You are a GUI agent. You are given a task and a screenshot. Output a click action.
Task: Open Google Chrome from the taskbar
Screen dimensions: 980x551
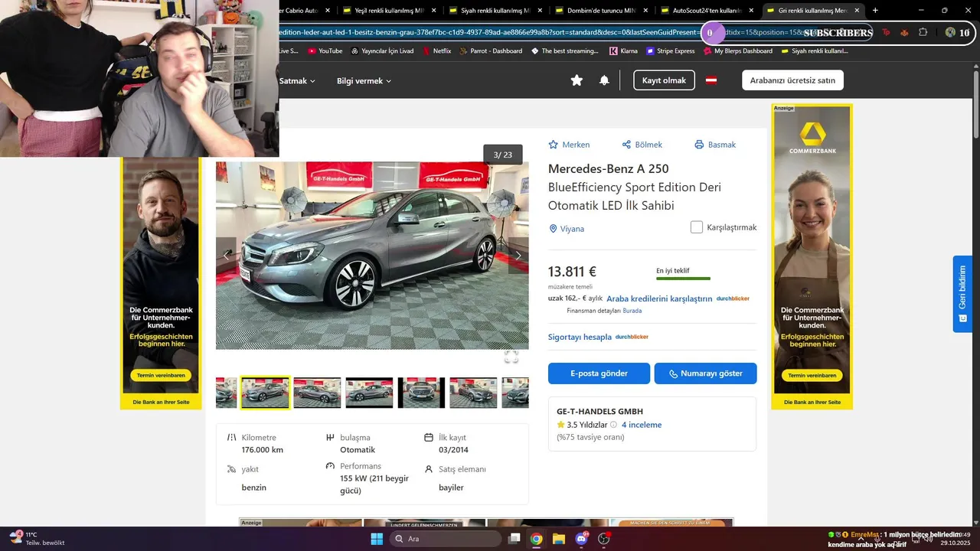click(536, 539)
